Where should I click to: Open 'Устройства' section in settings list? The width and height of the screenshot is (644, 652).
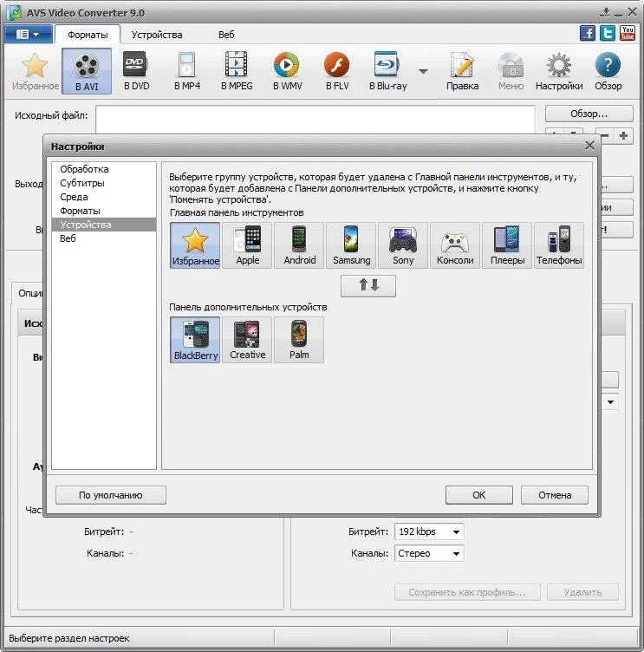[x=104, y=225]
